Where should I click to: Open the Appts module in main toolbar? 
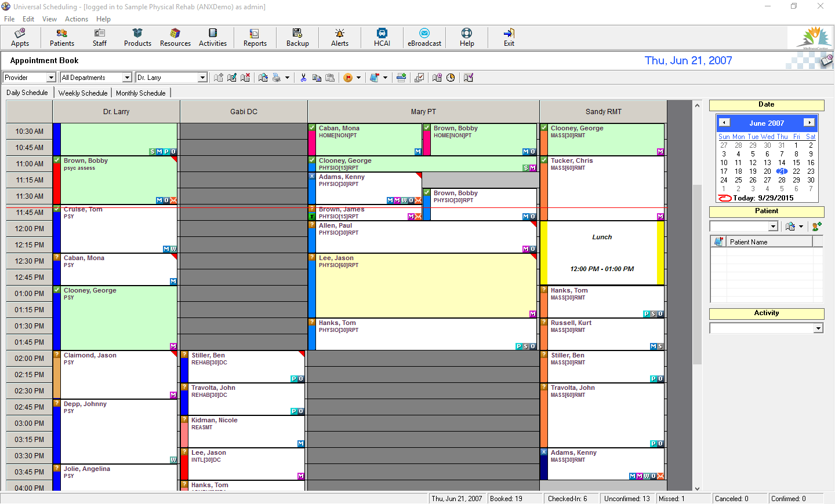click(x=20, y=38)
